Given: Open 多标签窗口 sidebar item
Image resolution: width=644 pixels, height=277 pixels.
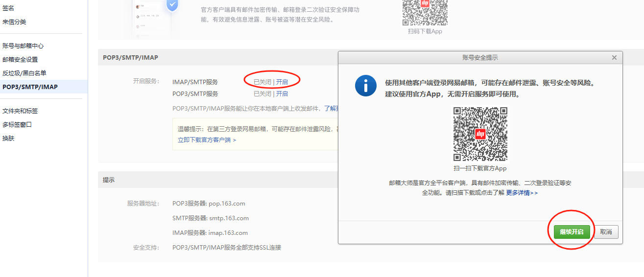Looking at the screenshot, I should tap(17, 124).
